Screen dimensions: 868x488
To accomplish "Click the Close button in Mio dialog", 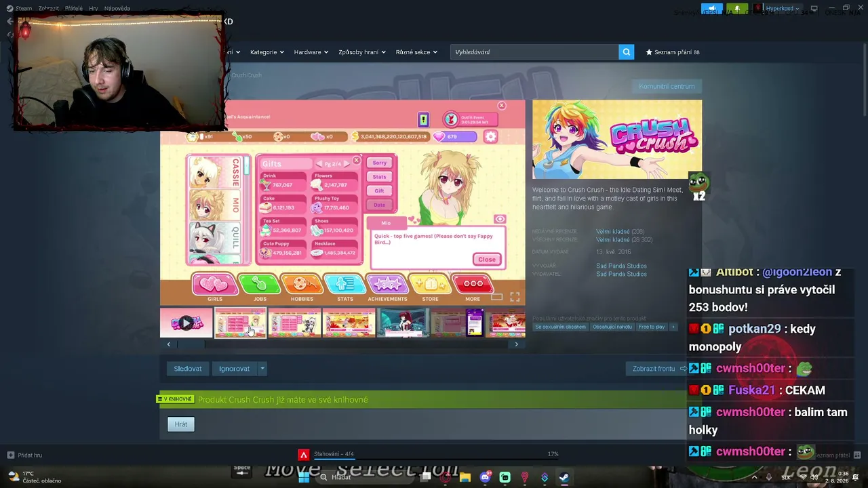I will click(x=487, y=260).
